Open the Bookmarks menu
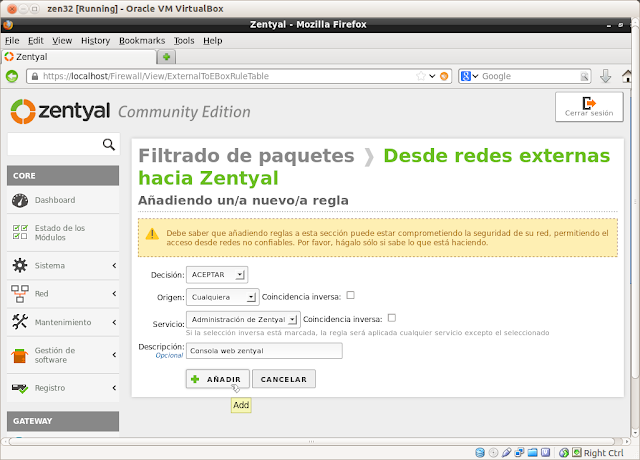 [x=142, y=41]
